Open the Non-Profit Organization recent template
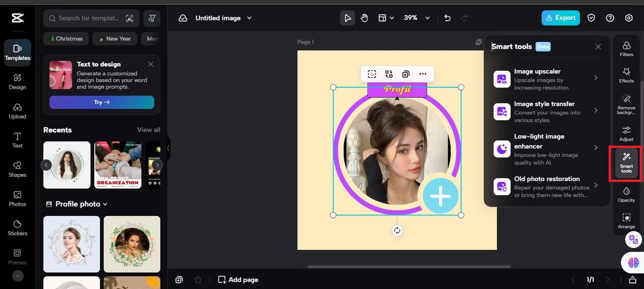Viewport: 644px width, 289px height. click(118, 165)
